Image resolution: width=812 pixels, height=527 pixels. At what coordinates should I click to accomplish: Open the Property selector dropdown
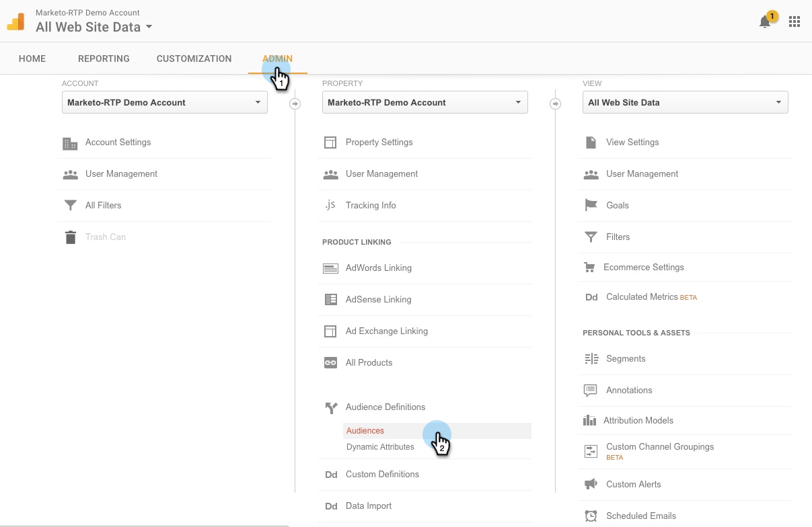[425, 103]
